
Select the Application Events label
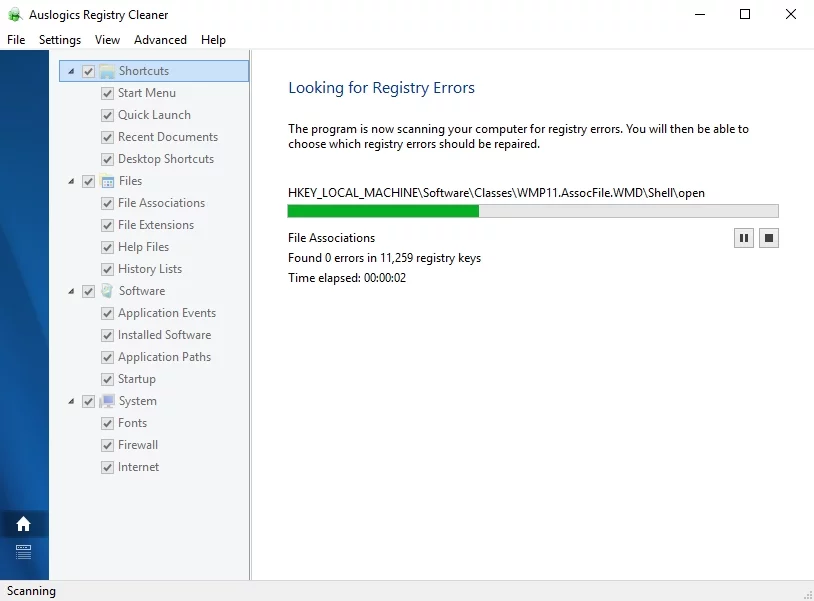[x=167, y=313]
